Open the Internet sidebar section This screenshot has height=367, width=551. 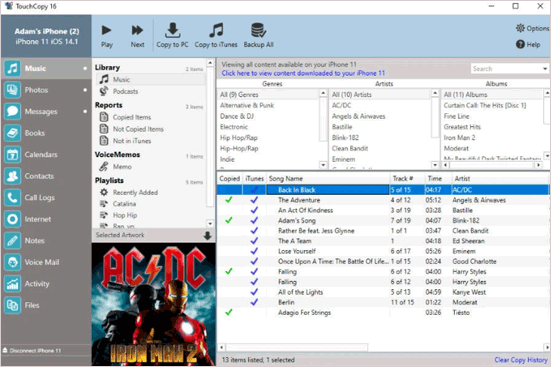[46, 219]
